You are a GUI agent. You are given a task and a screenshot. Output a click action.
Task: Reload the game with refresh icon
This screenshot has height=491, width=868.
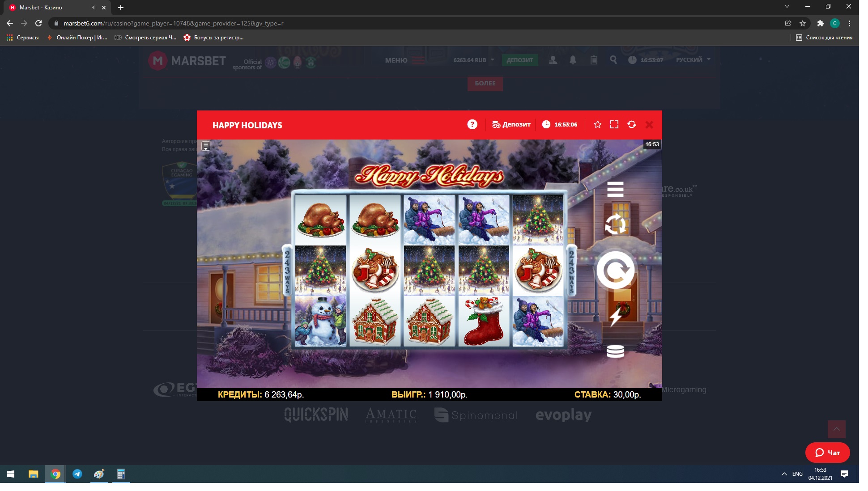click(x=631, y=124)
